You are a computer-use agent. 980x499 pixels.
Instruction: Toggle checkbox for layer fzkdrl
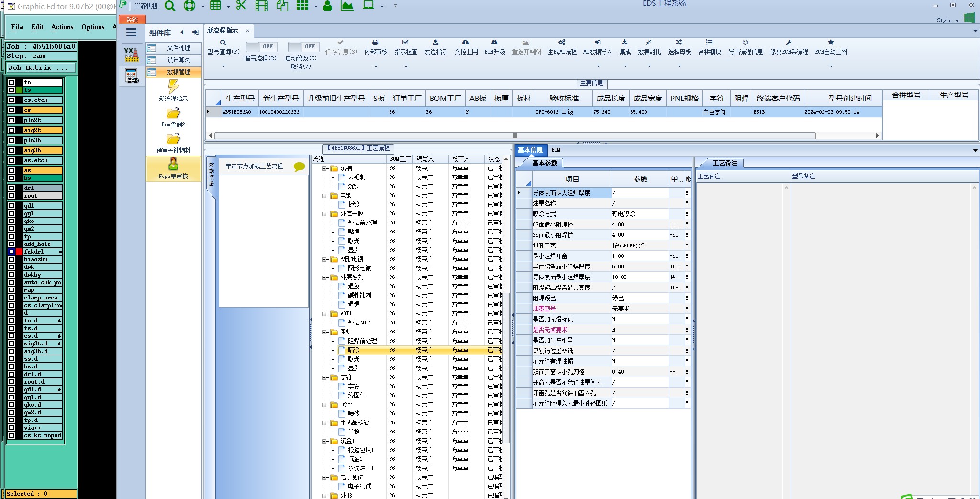pyautogui.click(x=11, y=252)
